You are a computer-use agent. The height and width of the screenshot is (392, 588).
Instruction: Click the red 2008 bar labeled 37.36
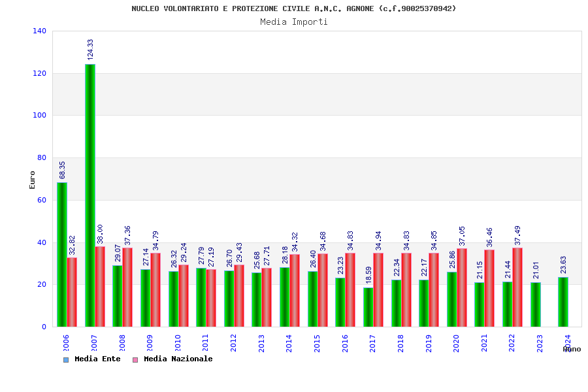[127, 287]
